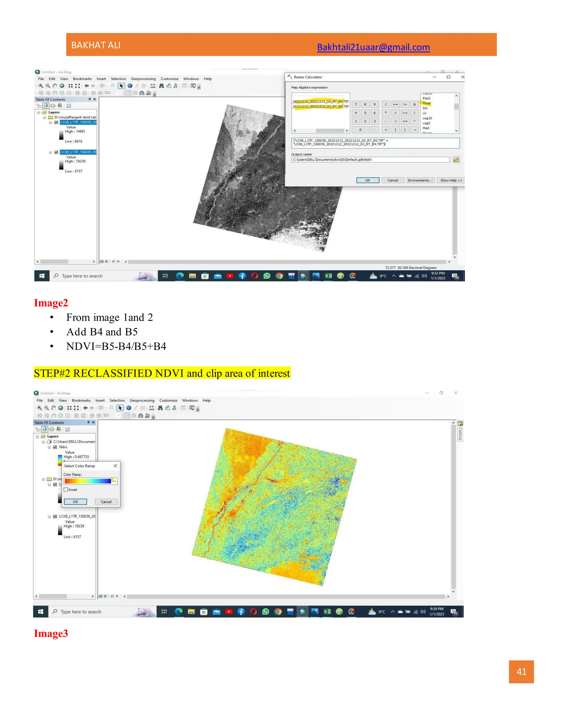Open YouTube from taskbar in Raster Calculator screenshot

230,276
